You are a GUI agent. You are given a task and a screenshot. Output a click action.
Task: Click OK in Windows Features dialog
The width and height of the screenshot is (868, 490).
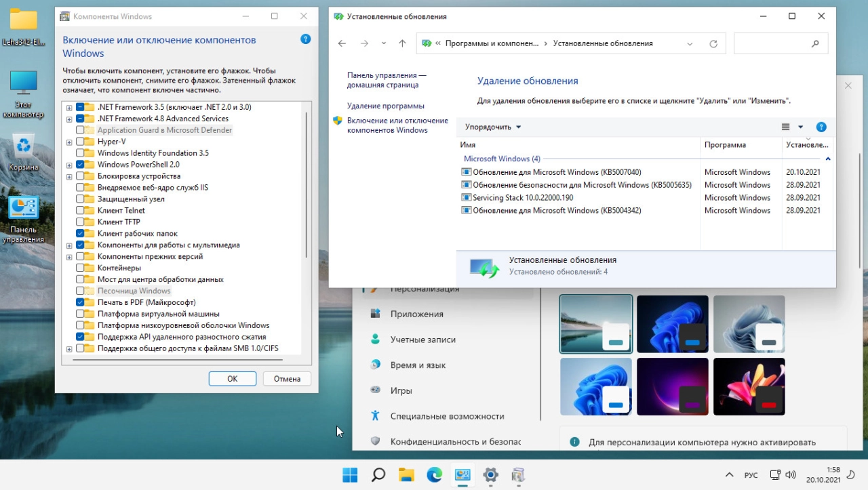[x=233, y=379]
